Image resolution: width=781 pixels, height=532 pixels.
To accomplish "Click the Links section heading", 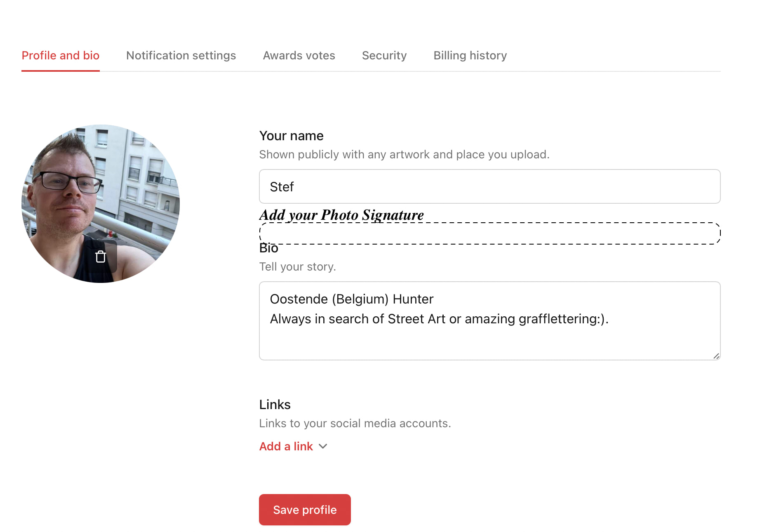I will (275, 405).
